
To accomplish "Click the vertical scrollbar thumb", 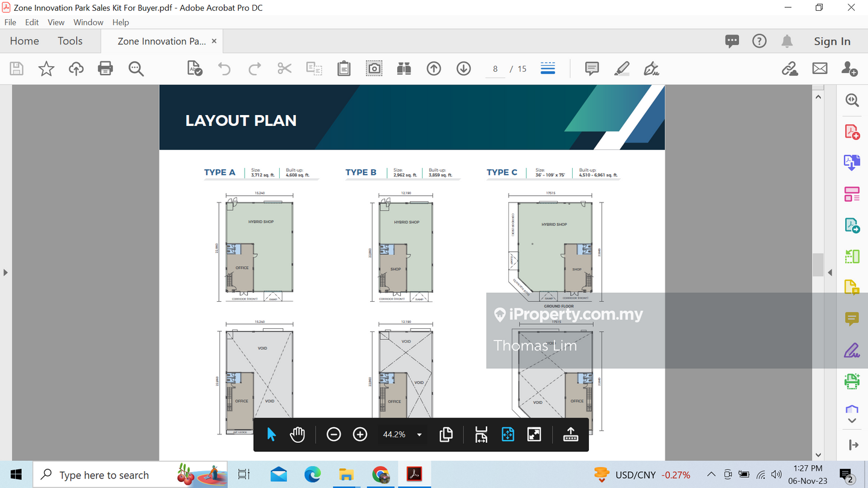I will click(x=818, y=265).
